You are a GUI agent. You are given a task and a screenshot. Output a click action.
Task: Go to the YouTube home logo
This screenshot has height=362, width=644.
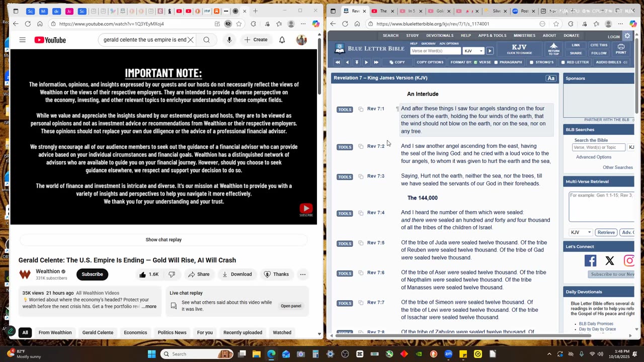click(x=50, y=40)
